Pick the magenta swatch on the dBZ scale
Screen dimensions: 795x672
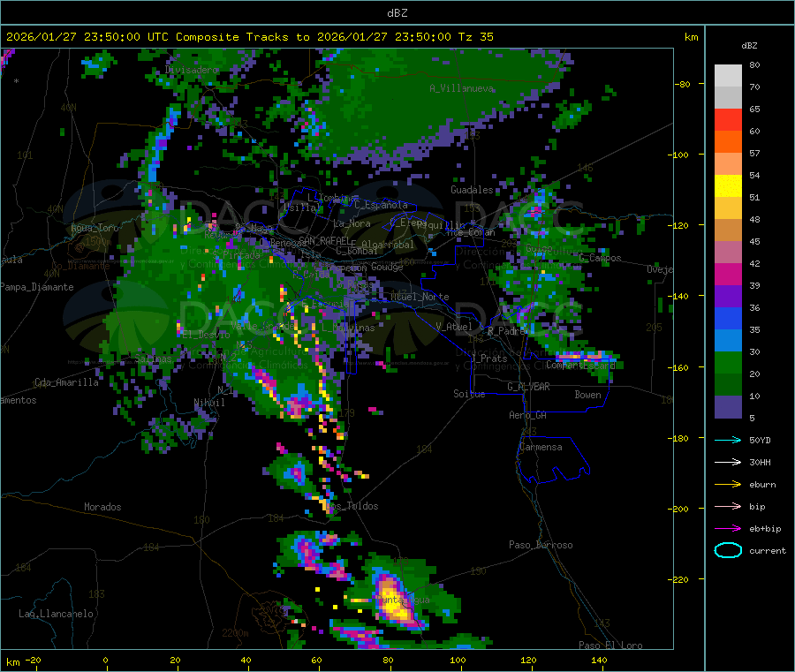(x=728, y=274)
